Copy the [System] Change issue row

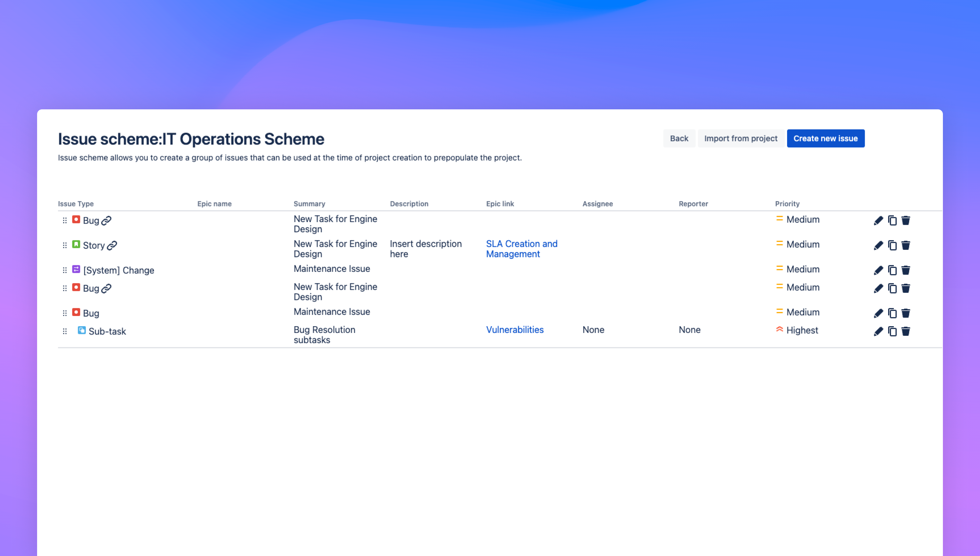point(892,270)
